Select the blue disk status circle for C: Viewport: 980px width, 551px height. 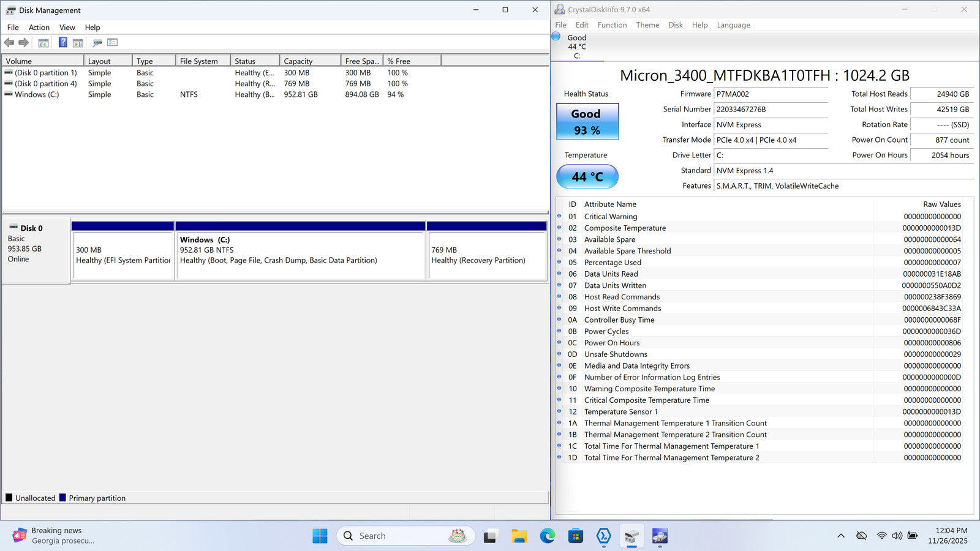click(556, 37)
